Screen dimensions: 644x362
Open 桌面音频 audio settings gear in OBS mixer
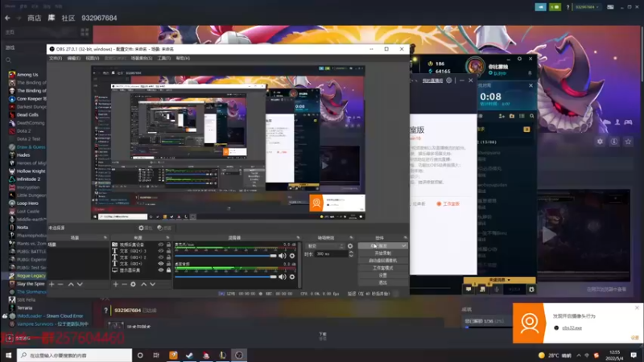[x=292, y=277]
